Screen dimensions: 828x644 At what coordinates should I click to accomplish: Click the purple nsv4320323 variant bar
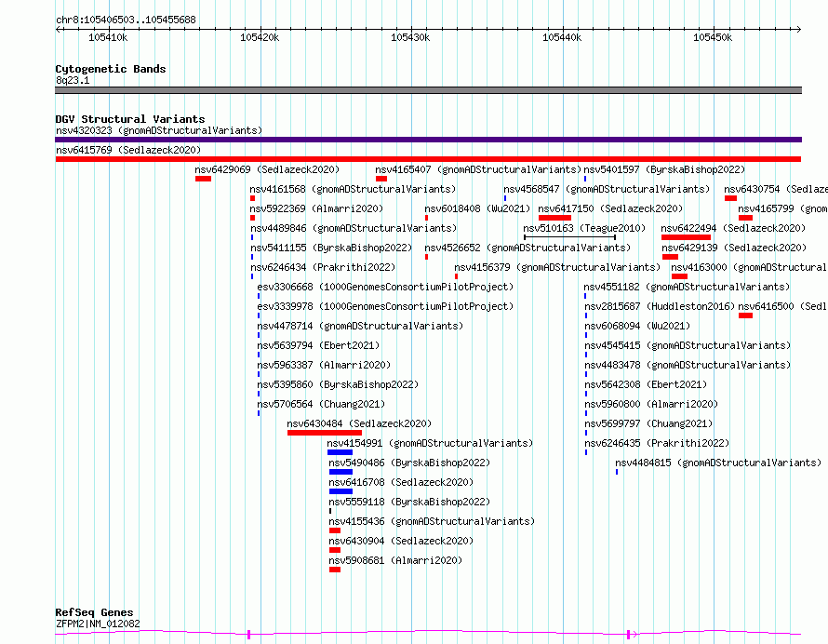click(428, 140)
